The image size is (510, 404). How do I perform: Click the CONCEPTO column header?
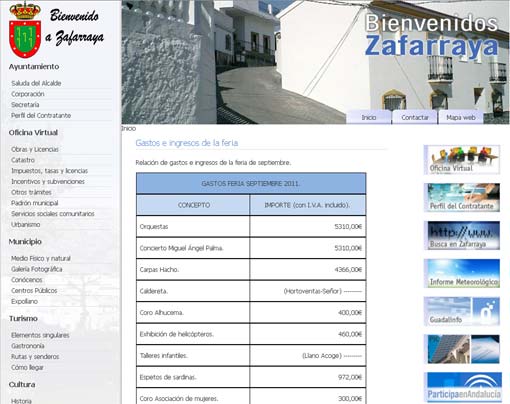[x=193, y=205]
